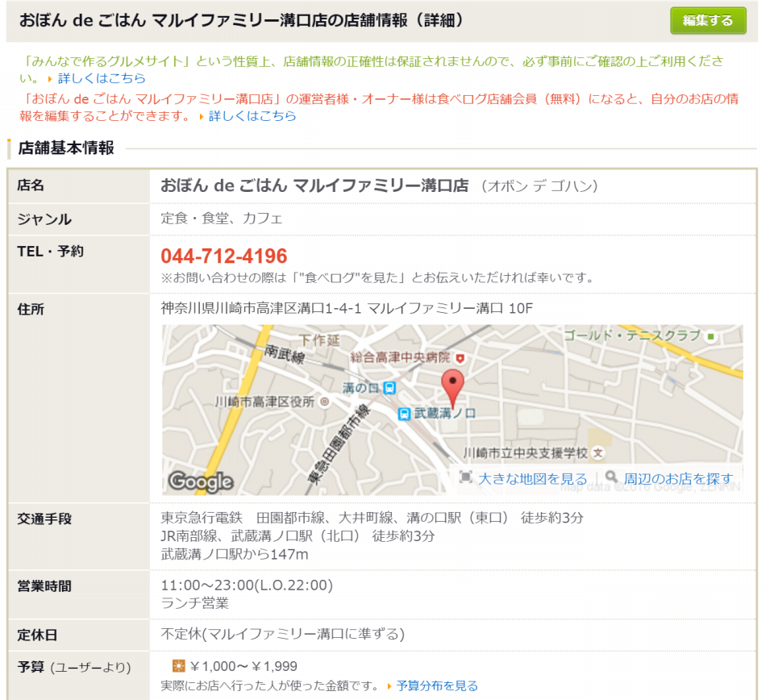The height and width of the screenshot is (700, 774).
Task: Click the genre text 定食・食堂、カフェ
Action: [222, 219]
